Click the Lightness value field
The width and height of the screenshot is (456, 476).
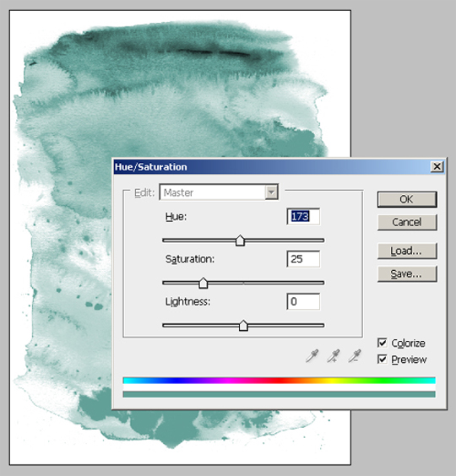303,301
